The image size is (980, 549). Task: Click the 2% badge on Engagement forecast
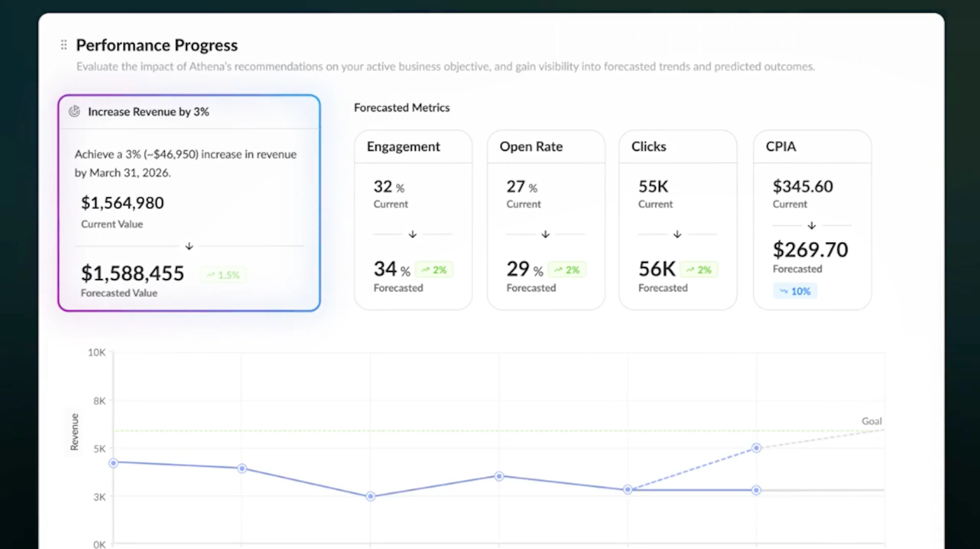pyautogui.click(x=434, y=270)
